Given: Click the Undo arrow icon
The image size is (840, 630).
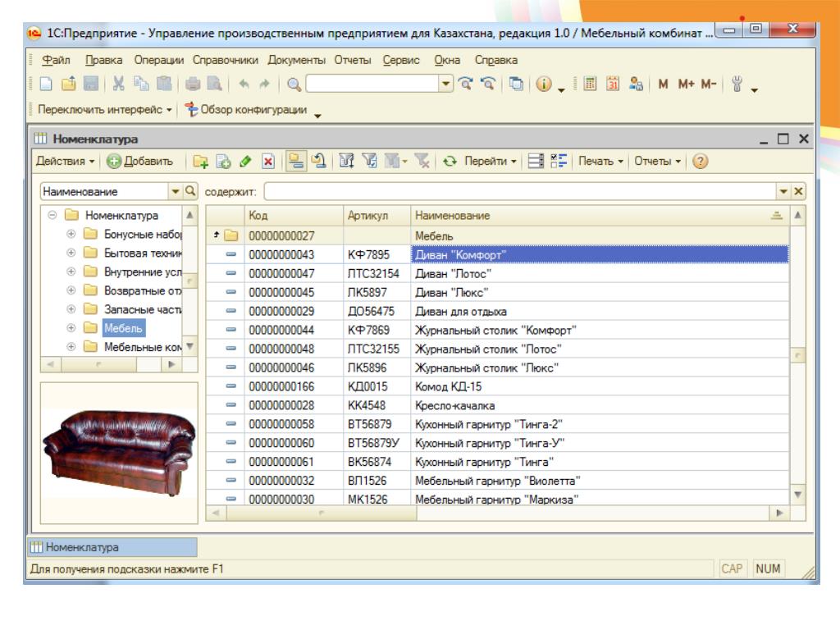Looking at the screenshot, I should (244, 84).
